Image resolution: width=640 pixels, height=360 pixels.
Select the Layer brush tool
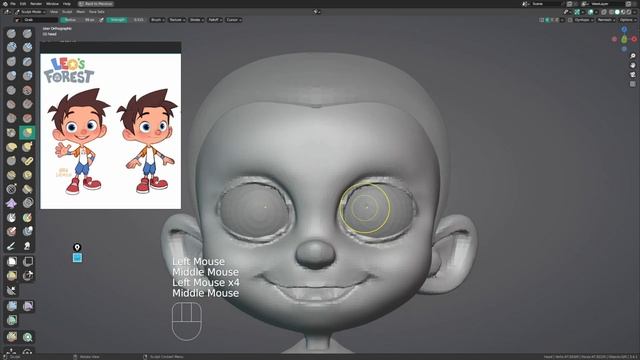27,62
